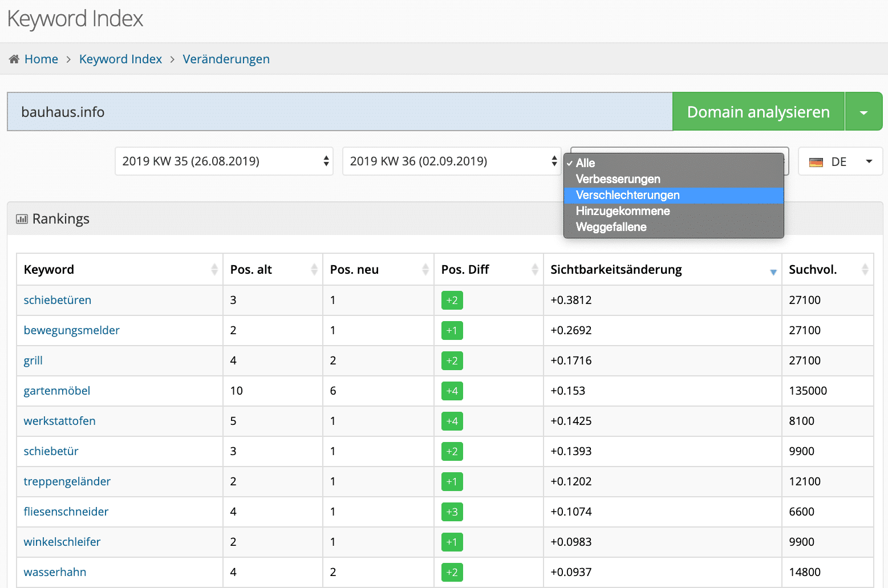Open the grill keyword link

33,360
